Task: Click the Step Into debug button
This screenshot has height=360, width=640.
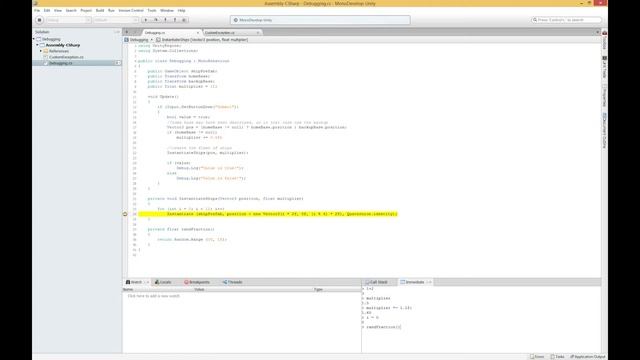Action: tap(165, 20)
